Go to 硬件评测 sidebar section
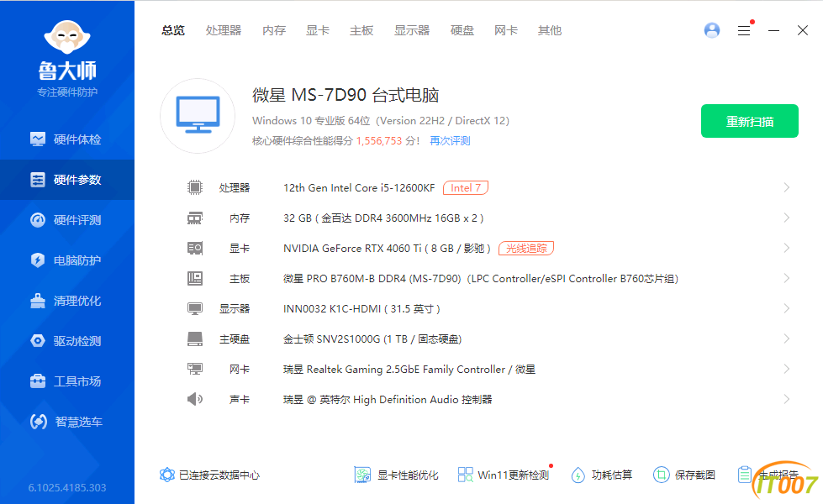 (67, 220)
